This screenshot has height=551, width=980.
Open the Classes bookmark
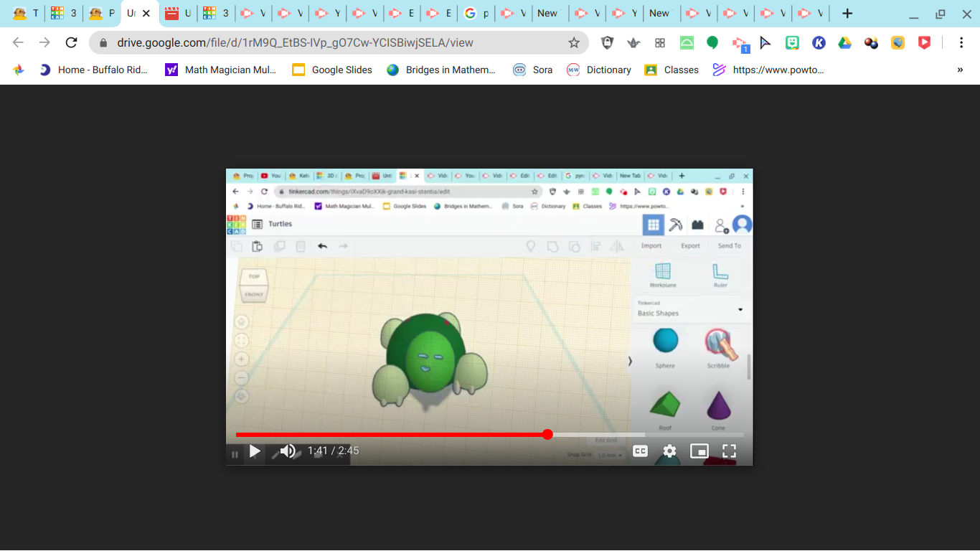pyautogui.click(x=672, y=70)
